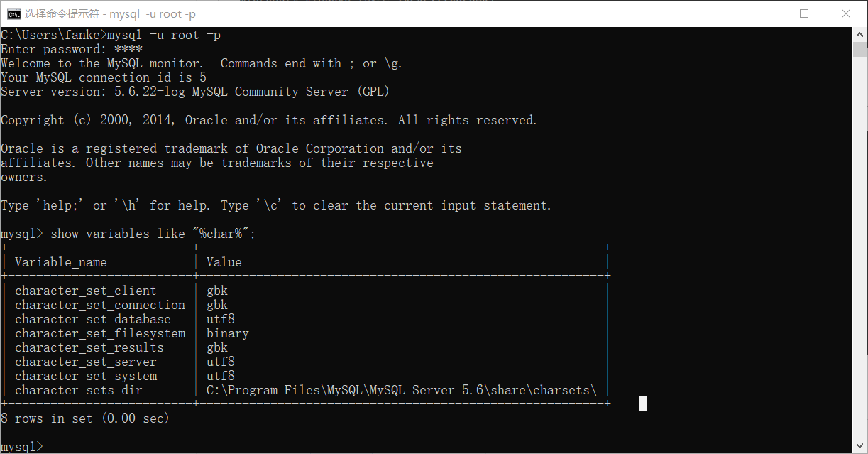Click the empty scrollbar track below the thumb

[x=860, y=249]
